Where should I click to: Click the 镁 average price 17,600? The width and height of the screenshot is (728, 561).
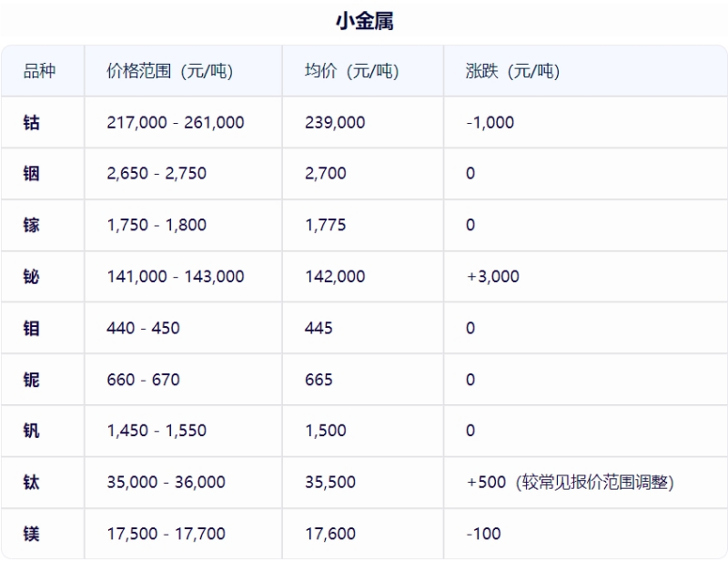pyautogui.click(x=330, y=534)
